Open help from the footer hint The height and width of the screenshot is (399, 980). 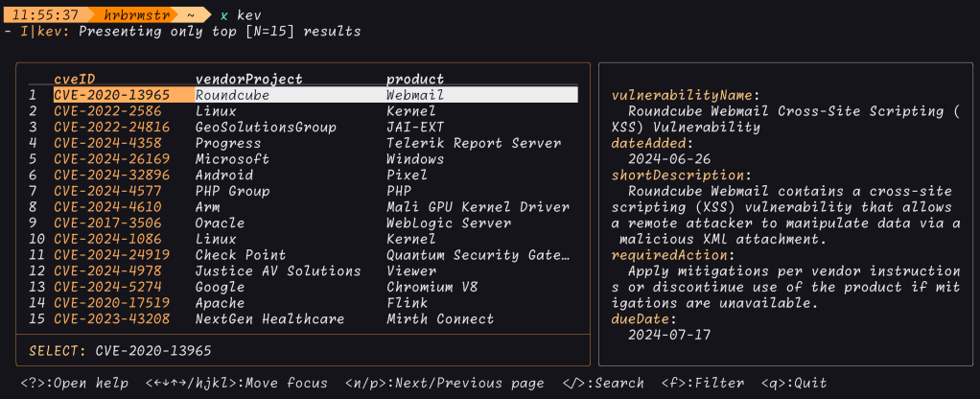[75, 383]
